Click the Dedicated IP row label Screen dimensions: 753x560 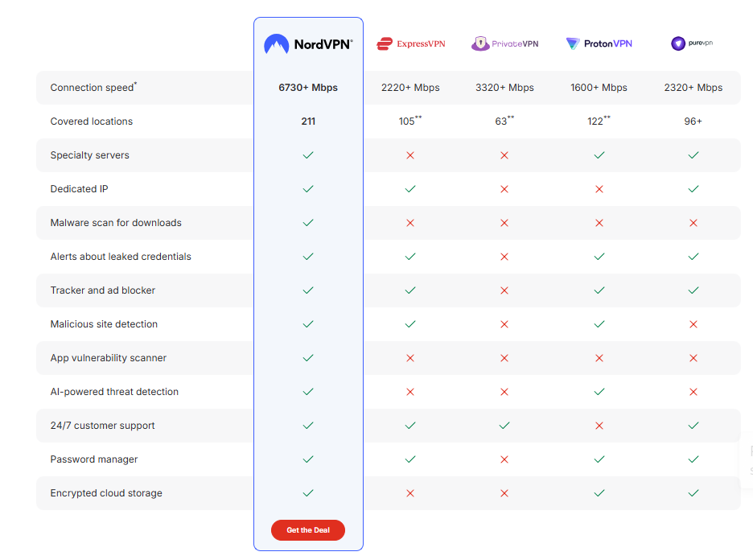79,189
